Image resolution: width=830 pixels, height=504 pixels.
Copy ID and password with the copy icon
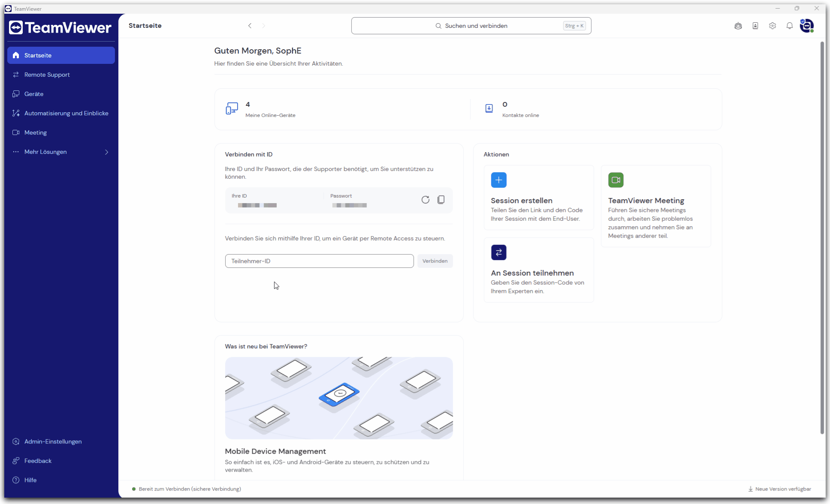441,200
